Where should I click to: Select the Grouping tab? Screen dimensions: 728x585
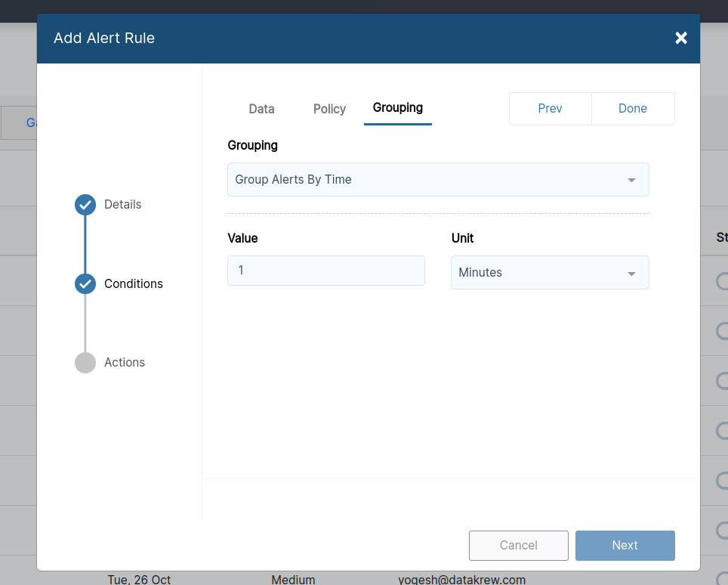pos(397,108)
